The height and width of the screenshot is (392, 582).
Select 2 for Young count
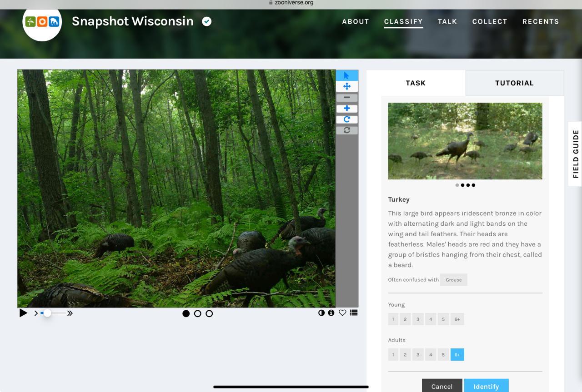click(405, 319)
